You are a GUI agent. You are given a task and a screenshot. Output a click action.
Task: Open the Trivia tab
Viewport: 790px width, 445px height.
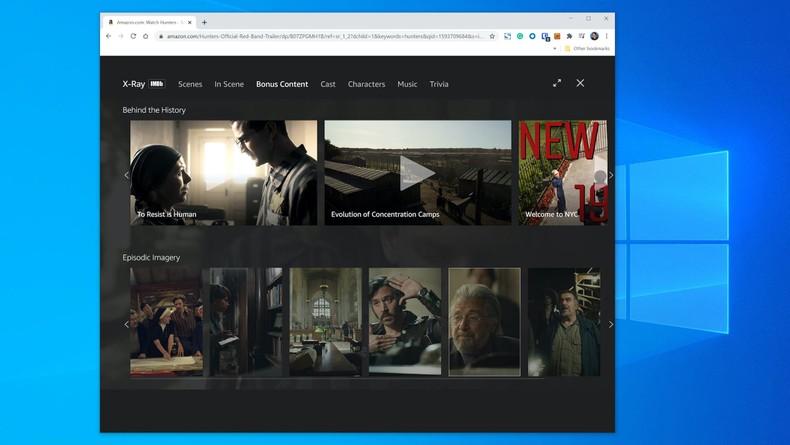pyautogui.click(x=439, y=84)
